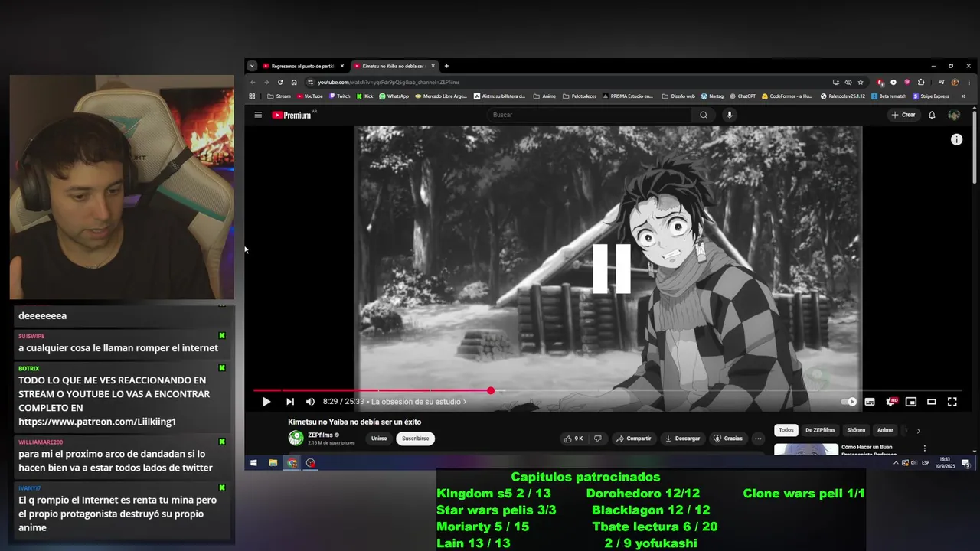Click the Compartir button
Image resolution: width=980 pixels, height=551 pixels.
tap(634, 439)
